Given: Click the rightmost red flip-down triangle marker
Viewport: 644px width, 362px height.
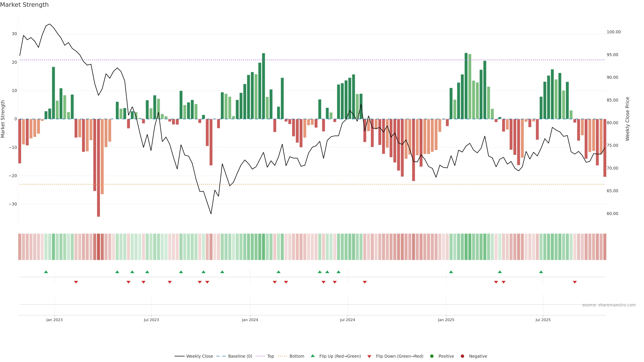Looking at the screenshot, I should click(575, 282).
